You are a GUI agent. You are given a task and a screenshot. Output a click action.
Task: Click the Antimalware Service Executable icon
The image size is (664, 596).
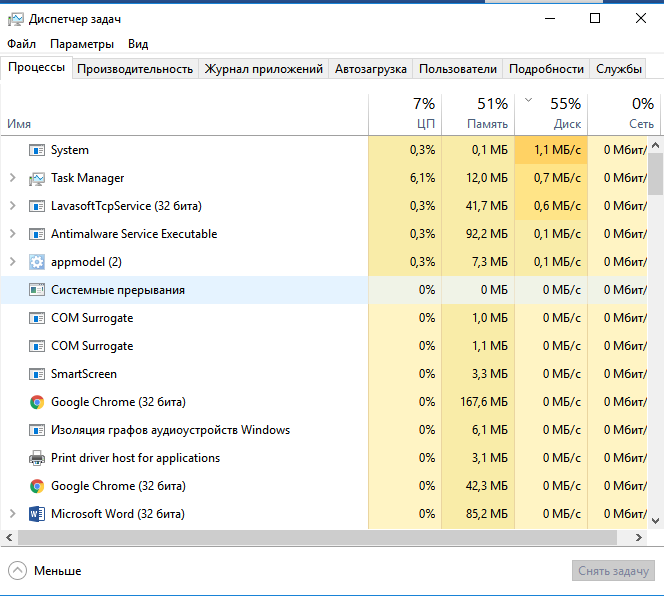[37, 234]
